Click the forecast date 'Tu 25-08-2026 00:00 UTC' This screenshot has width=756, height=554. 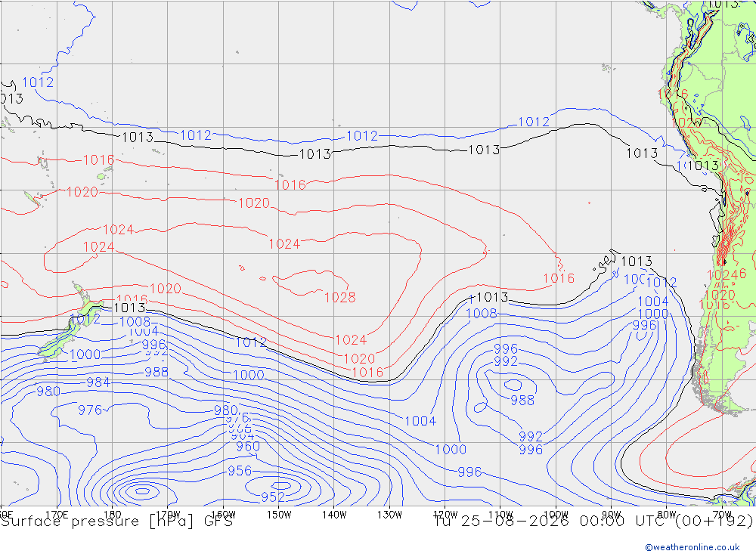click(x=551, y=522)
